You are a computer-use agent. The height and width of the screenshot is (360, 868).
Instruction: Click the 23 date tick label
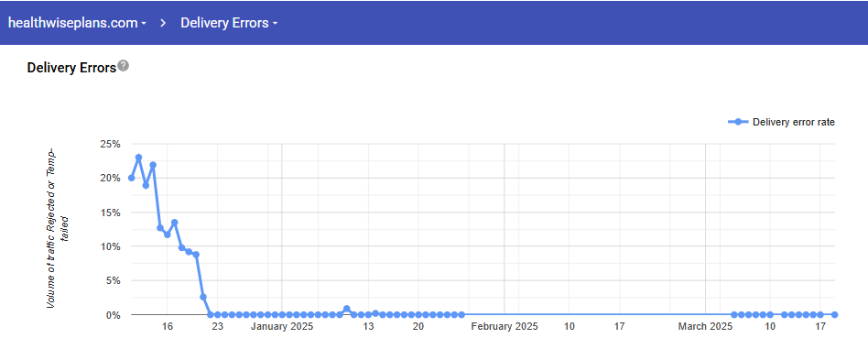click(x=218, y=327)
